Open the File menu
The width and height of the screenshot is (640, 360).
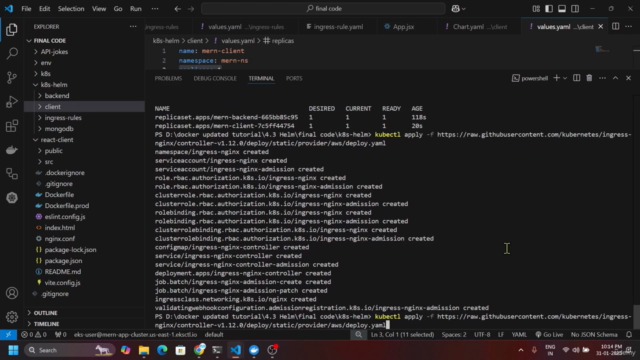pos(26,9)
